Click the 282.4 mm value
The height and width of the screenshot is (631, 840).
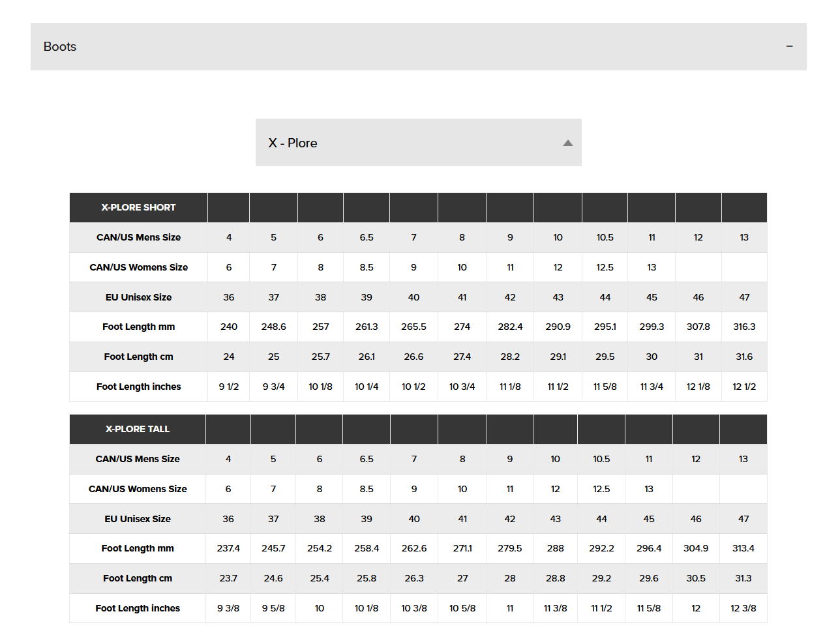[510, 327]
